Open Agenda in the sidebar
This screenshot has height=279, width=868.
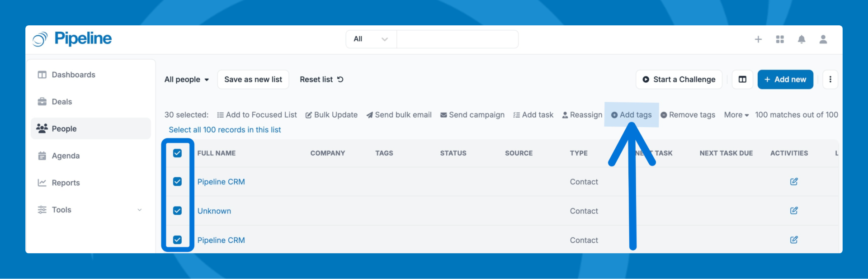pos(91,156)
